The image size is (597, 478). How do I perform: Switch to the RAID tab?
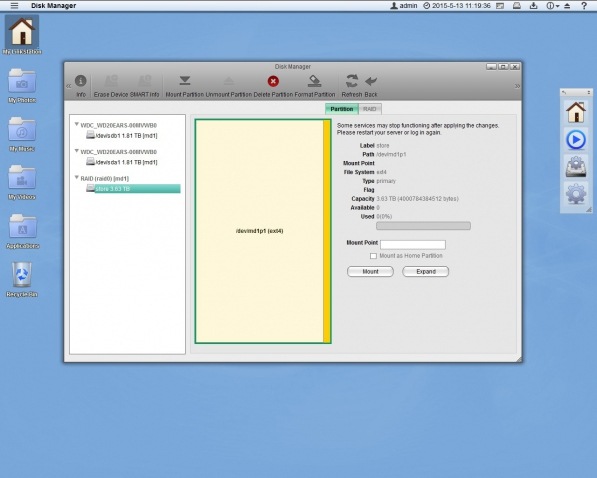(x=370, y=109)
